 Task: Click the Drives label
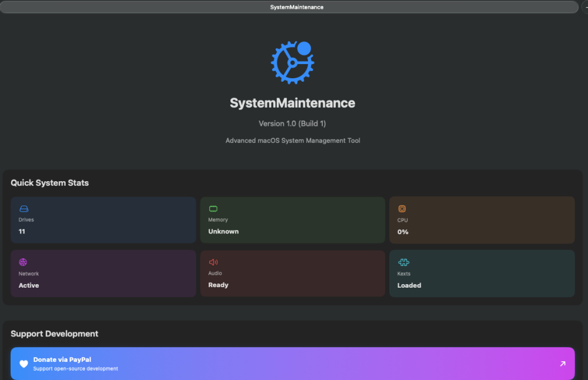[x=26, y=220]
